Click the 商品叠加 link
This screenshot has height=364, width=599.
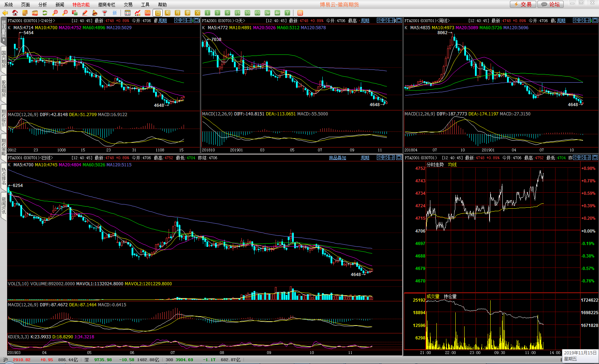(338, 158)
